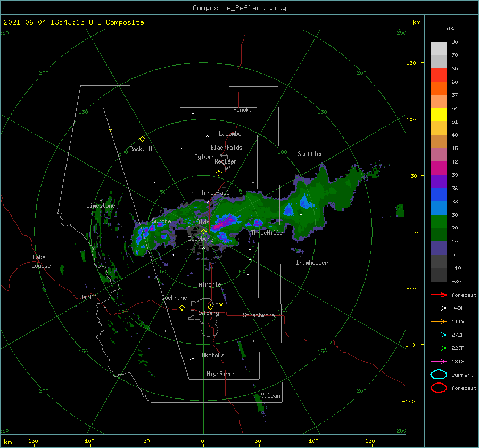Click the Airdrie label
479x448 pixels.
210,284
